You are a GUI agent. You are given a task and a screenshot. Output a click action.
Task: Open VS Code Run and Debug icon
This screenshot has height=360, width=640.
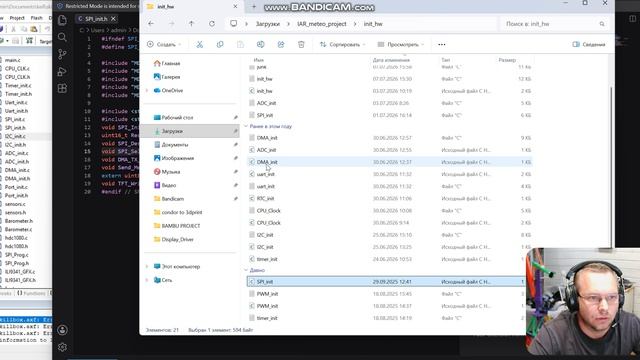click(62, 71)
